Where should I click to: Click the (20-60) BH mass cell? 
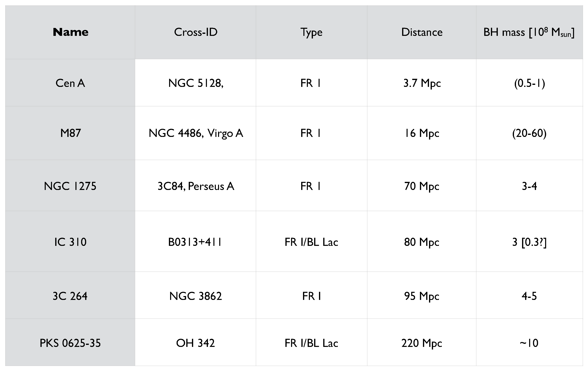pyautogui.click(x=529, y=133)
